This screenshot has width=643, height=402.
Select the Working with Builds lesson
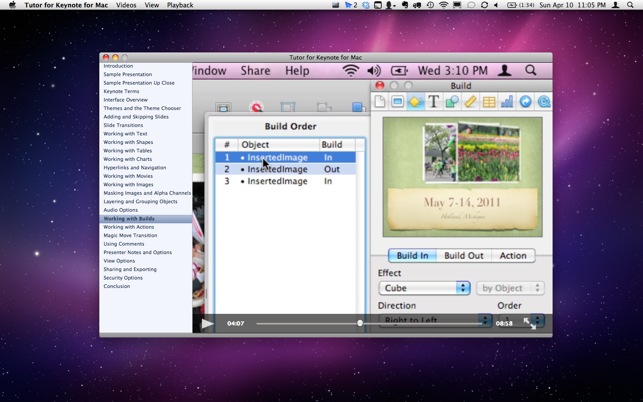(x=146, y=218)
